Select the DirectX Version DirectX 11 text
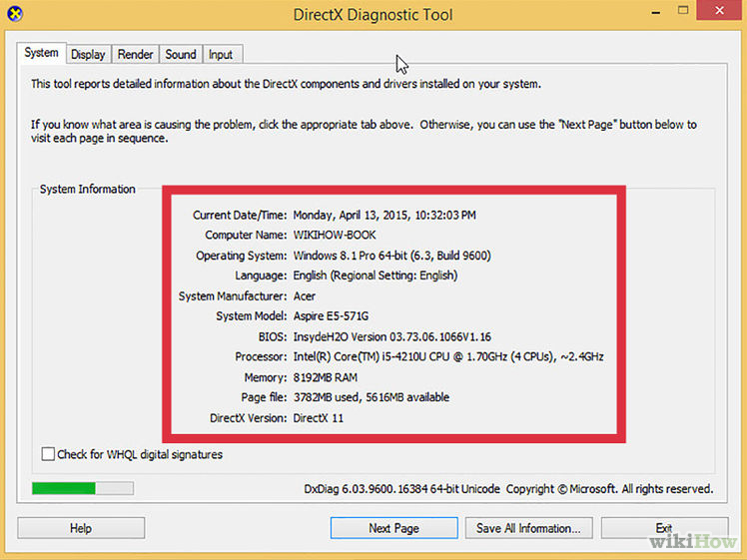Image resolution: width=747 pixels, height=560 pixels. [318, 417]
